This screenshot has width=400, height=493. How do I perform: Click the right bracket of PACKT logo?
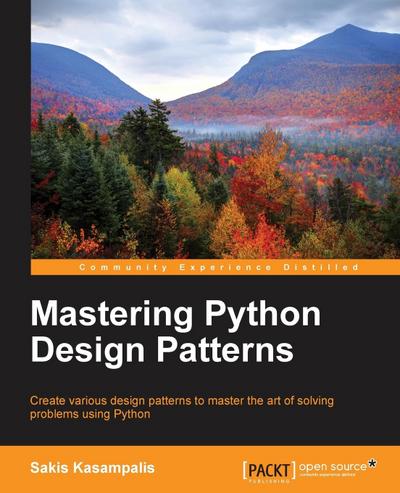(293, 470)
